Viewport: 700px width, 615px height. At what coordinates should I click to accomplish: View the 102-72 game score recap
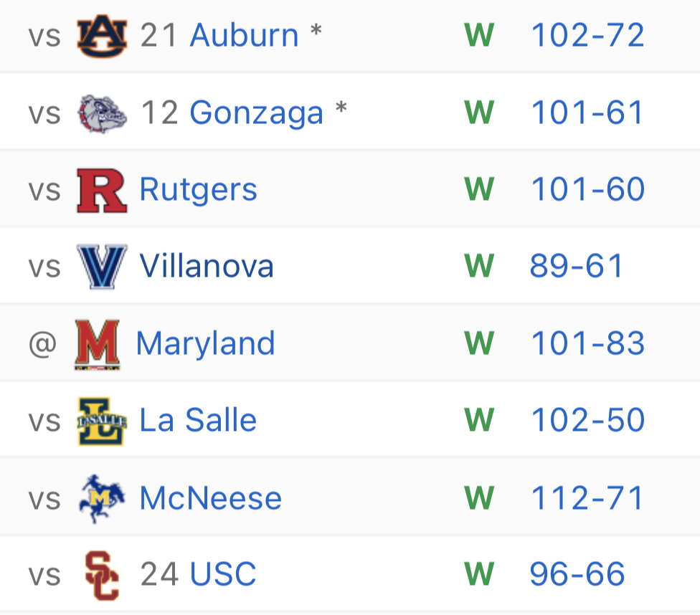[588, 35]
